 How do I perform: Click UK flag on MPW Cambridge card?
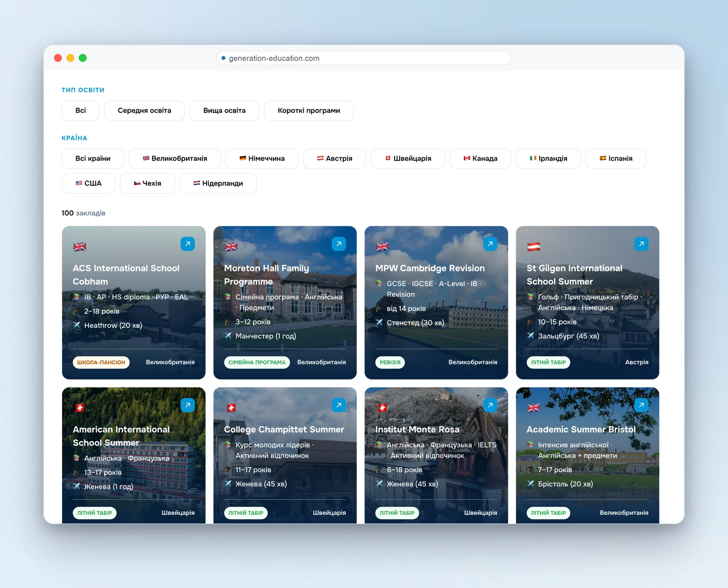tap(382, 247)
